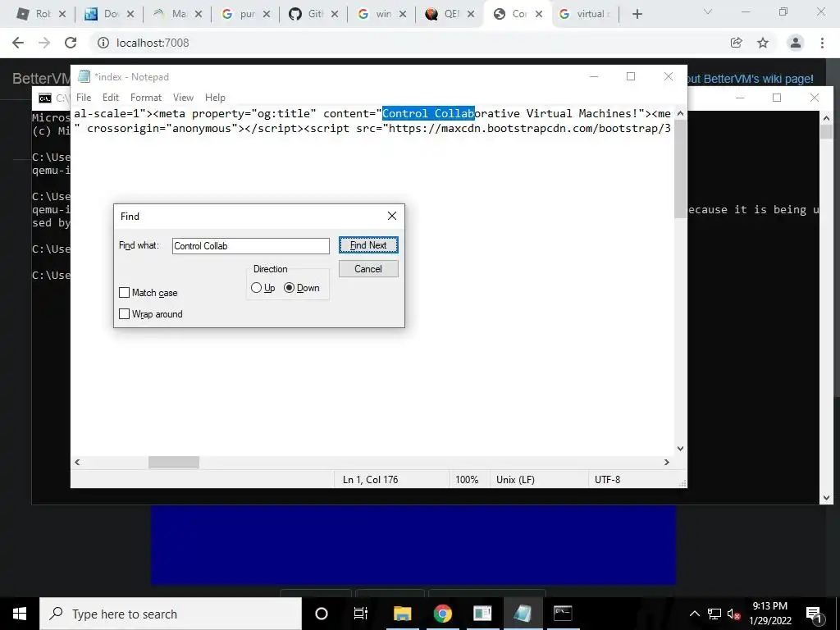Click the 100% zoom status entry
This screenshot has height=630, width=840.
click(x=467, y=479)
